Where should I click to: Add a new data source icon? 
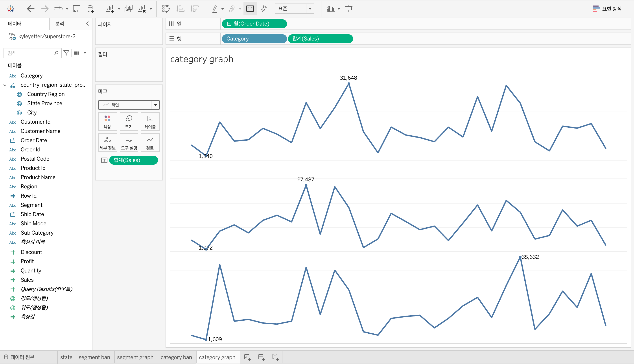coord(90,9)
